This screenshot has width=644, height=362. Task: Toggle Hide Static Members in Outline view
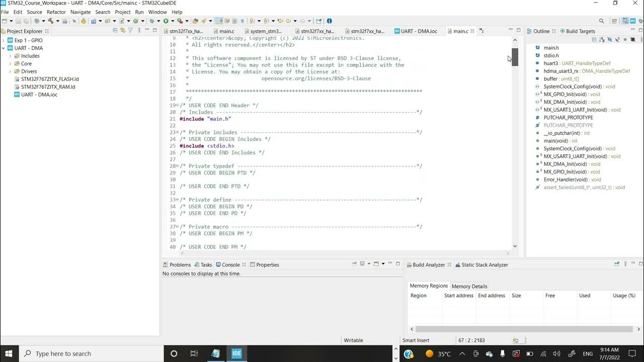click(617, 40)
